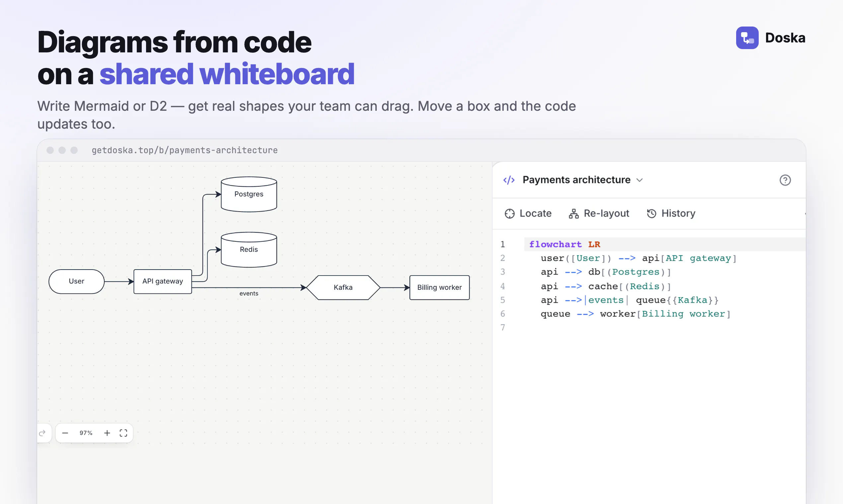The image size is (843, 504).
Task: Click the Doska logo icon
Action: 747,38
